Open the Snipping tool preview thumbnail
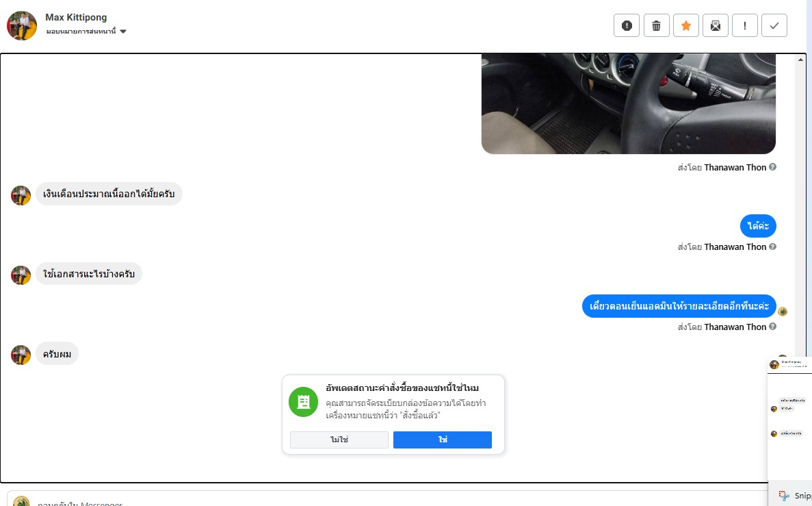This screenshot has width=812, height=506. [789, 420]
